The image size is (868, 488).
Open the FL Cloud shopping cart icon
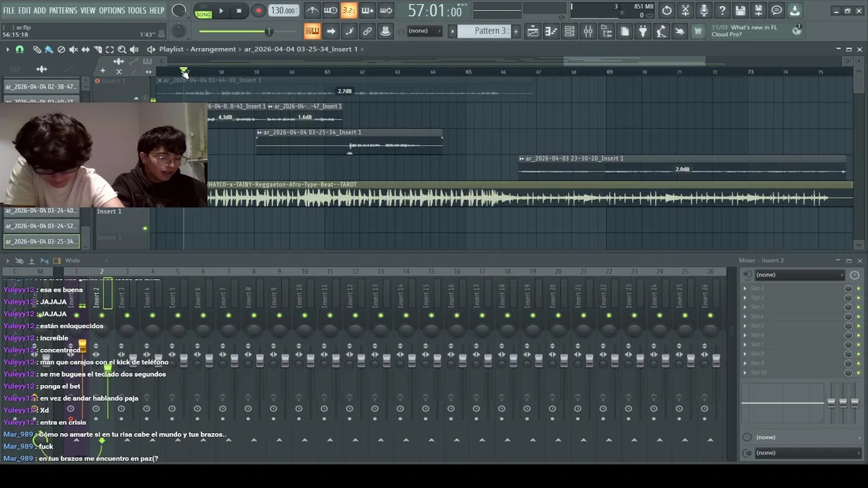click(697, 31)
